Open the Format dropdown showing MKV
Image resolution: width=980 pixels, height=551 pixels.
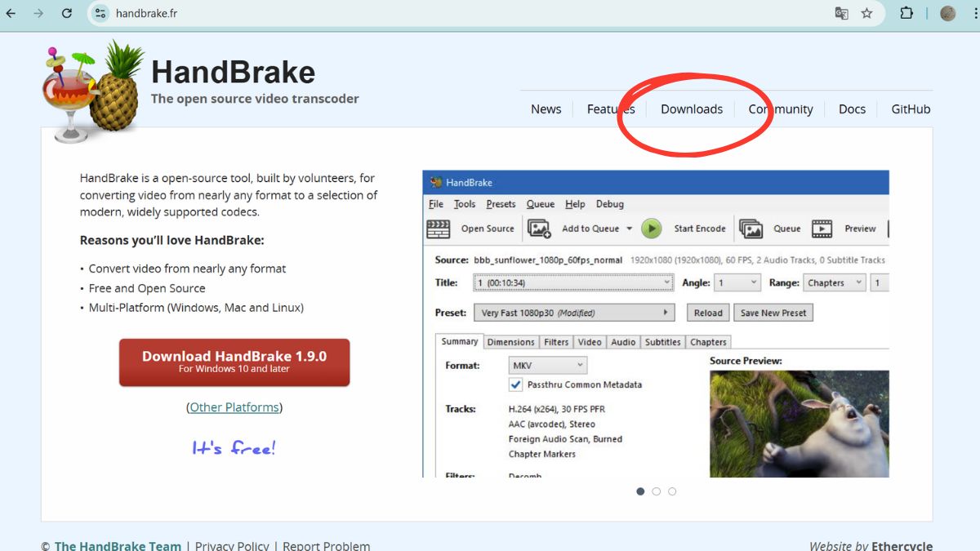point(547,365)
